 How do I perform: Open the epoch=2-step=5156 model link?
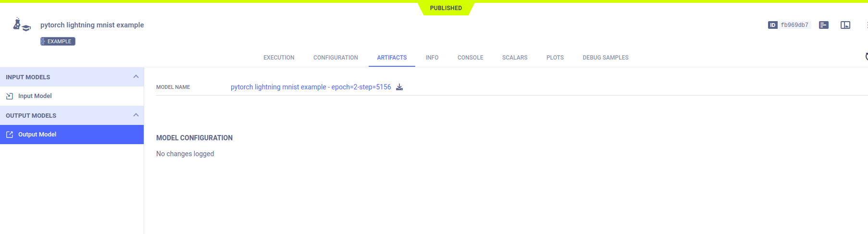310,87
